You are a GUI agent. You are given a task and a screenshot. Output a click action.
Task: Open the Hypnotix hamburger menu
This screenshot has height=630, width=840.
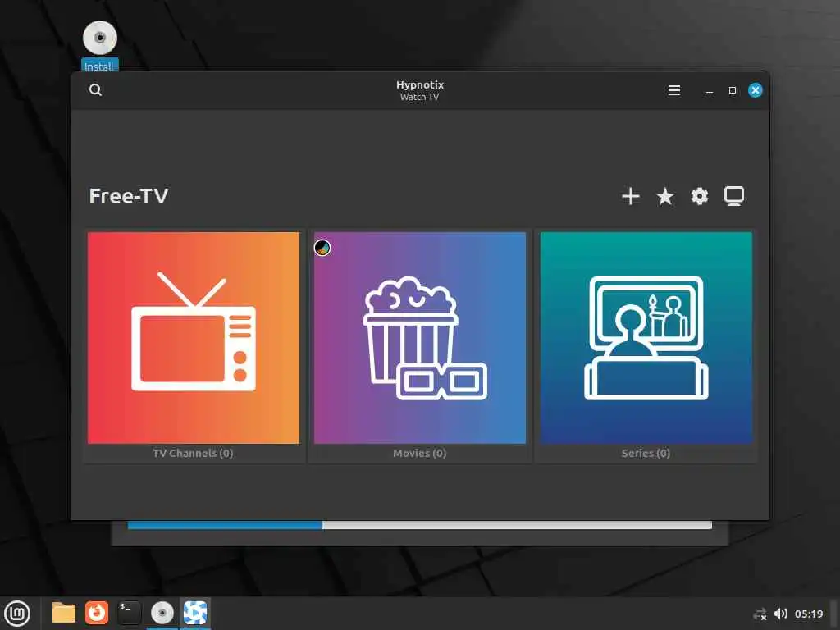674,90
